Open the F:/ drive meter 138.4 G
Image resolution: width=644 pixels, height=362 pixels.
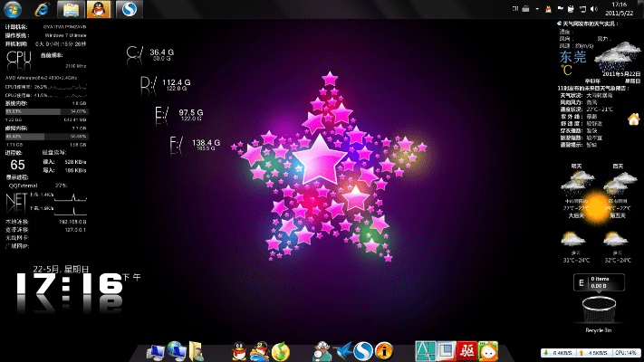195,146
